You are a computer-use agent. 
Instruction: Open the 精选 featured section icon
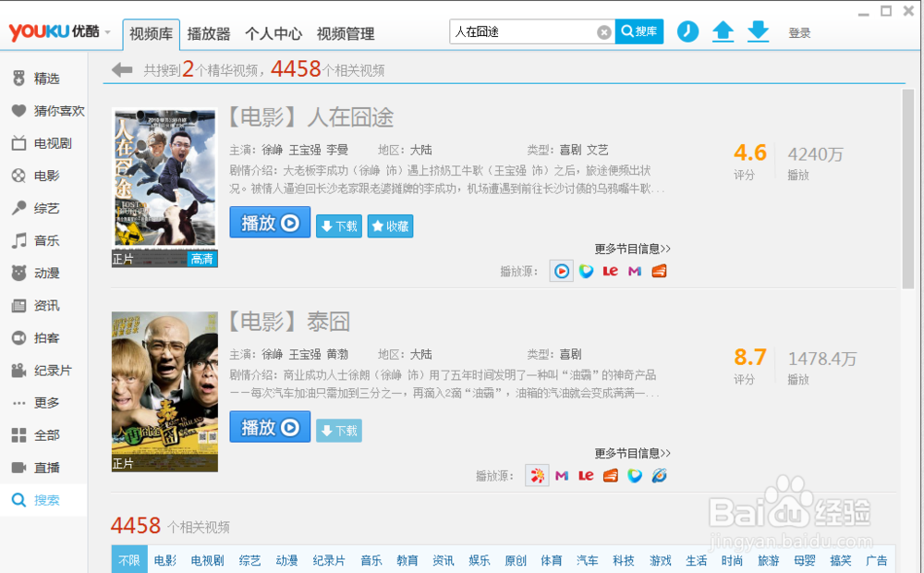coord(18,79)
